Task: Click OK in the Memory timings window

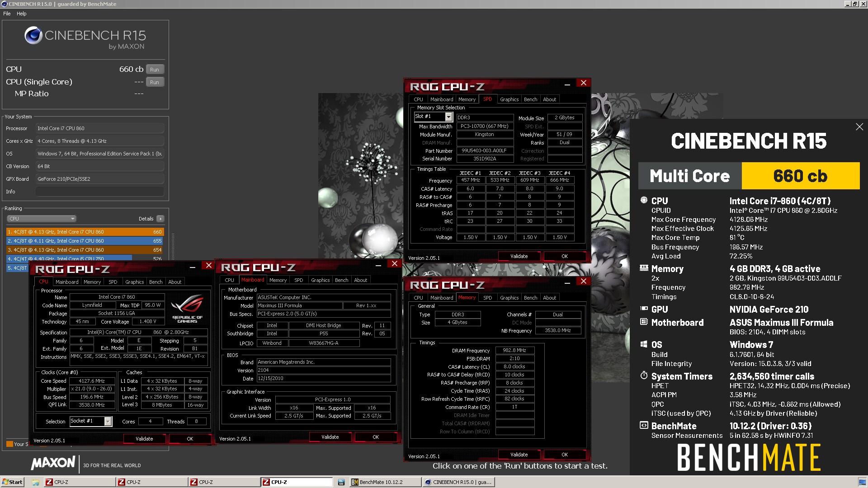Action: click(564, 455)
